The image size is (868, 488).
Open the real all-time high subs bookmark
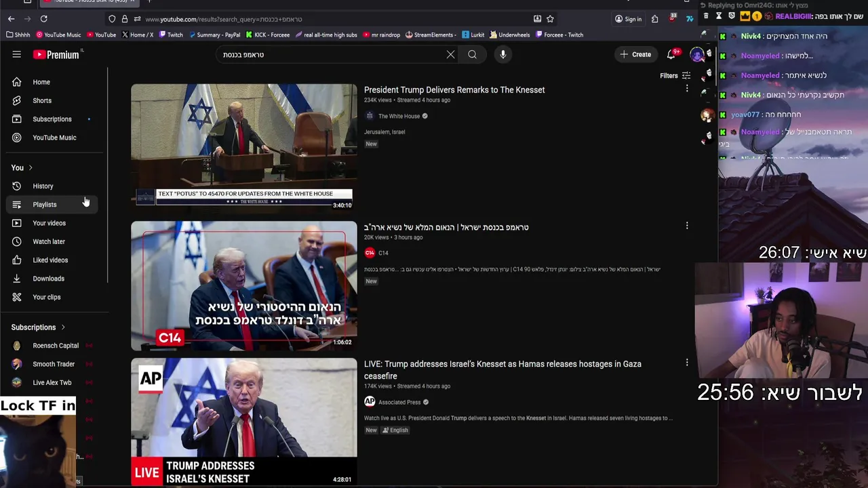coord(326,35)
